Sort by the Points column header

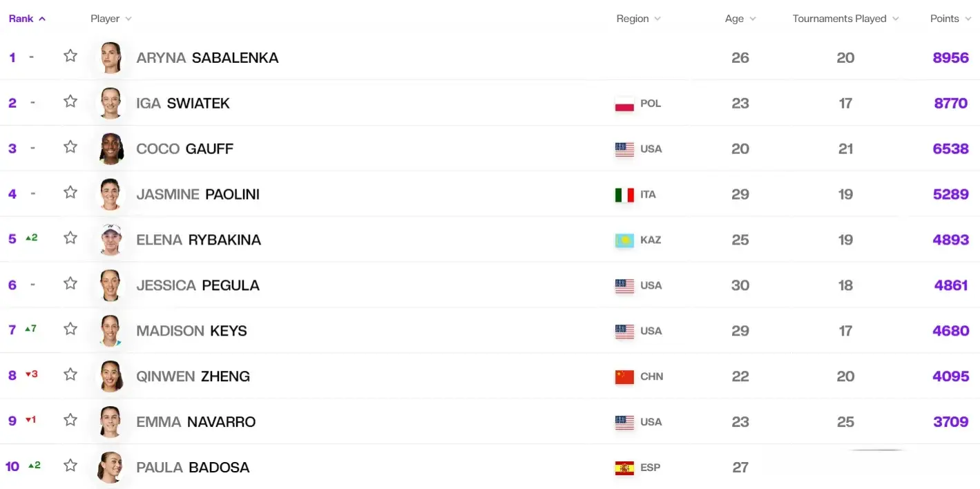[950, 19]
